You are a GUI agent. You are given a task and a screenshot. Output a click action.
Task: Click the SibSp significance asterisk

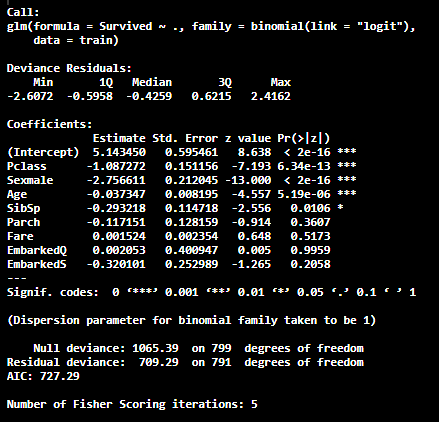click(340, 208)
